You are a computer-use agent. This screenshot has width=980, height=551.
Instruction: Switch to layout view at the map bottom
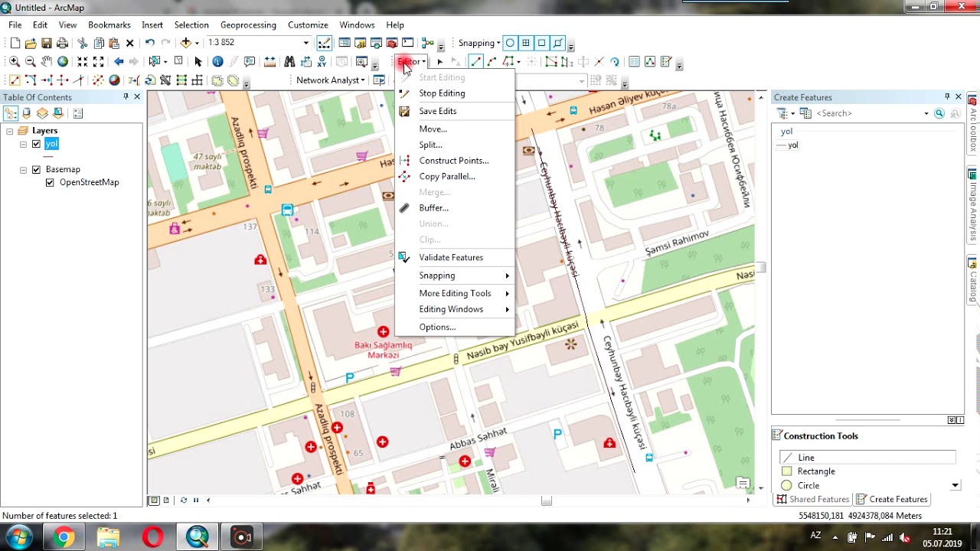point(166,500)
